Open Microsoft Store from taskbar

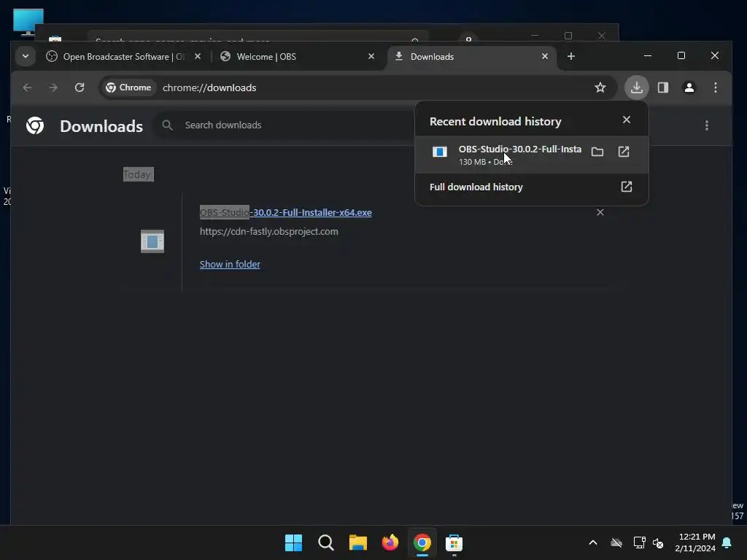454,542
